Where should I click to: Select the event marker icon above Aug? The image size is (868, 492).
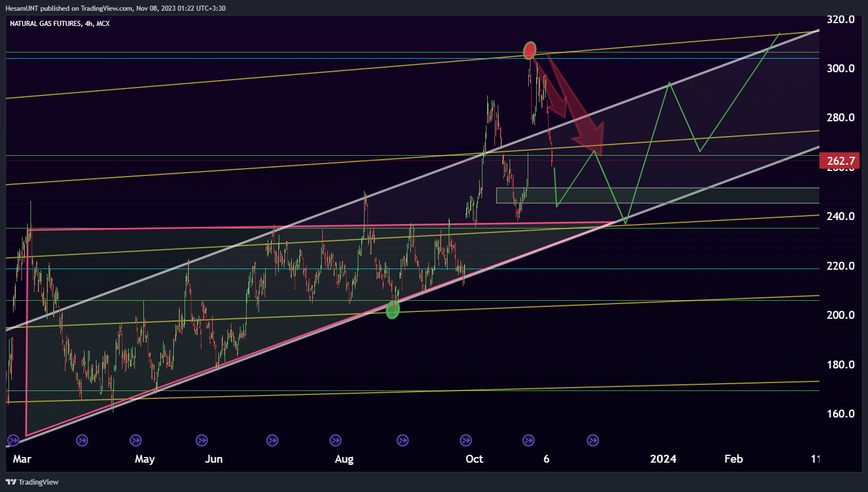coord(335,440)
